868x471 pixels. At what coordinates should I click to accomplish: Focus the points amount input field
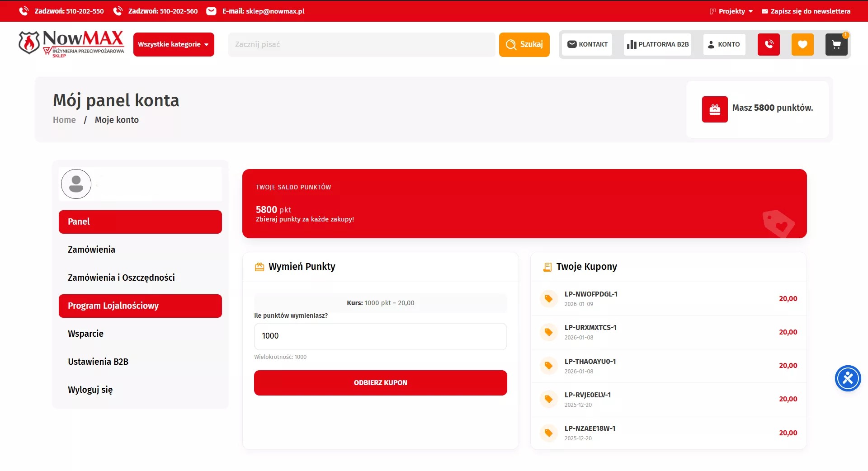coord(380,336)
